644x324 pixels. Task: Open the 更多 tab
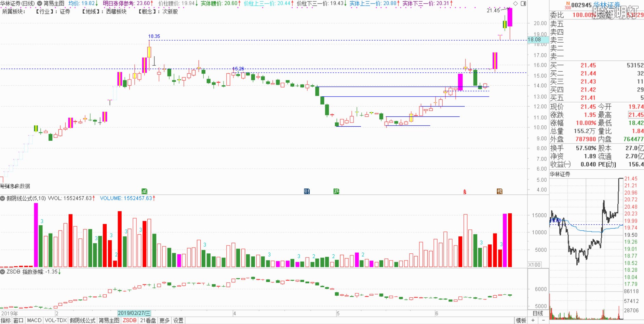point(164,320)
